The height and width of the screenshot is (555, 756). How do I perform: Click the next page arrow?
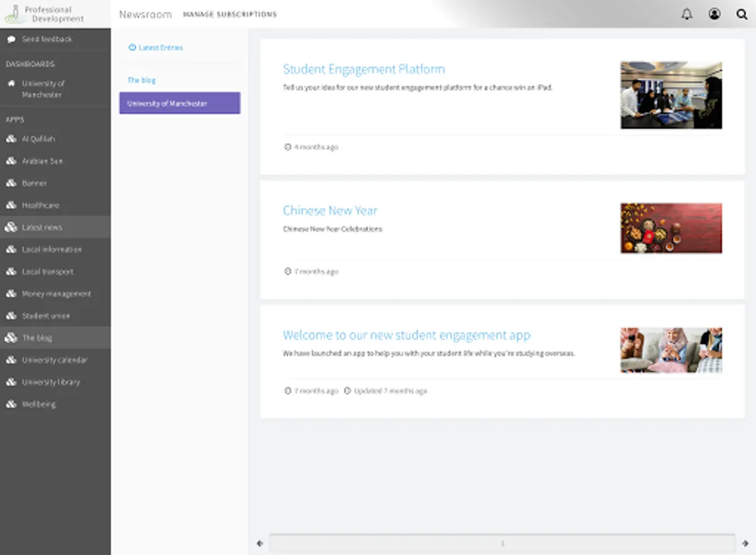pyautogui.click(x=746, y=543)
